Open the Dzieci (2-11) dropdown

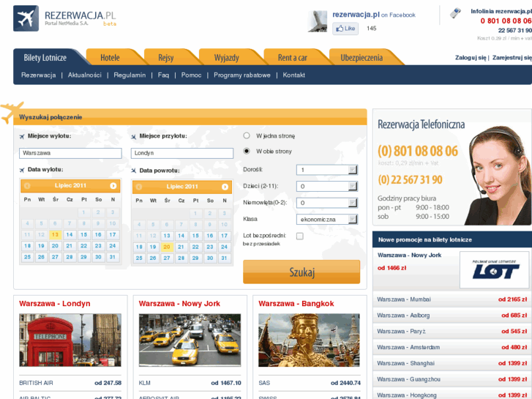click(326, 186)
